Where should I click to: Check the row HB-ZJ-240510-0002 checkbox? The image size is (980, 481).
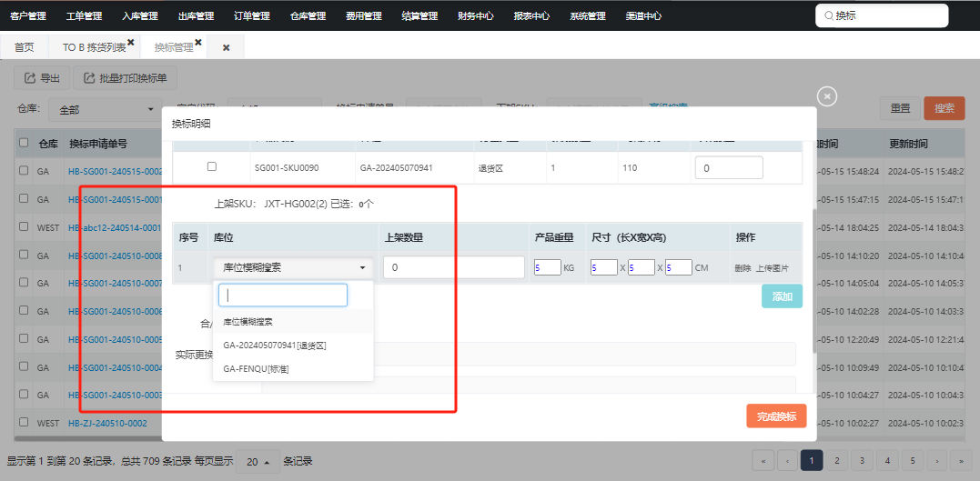point(24,422)
